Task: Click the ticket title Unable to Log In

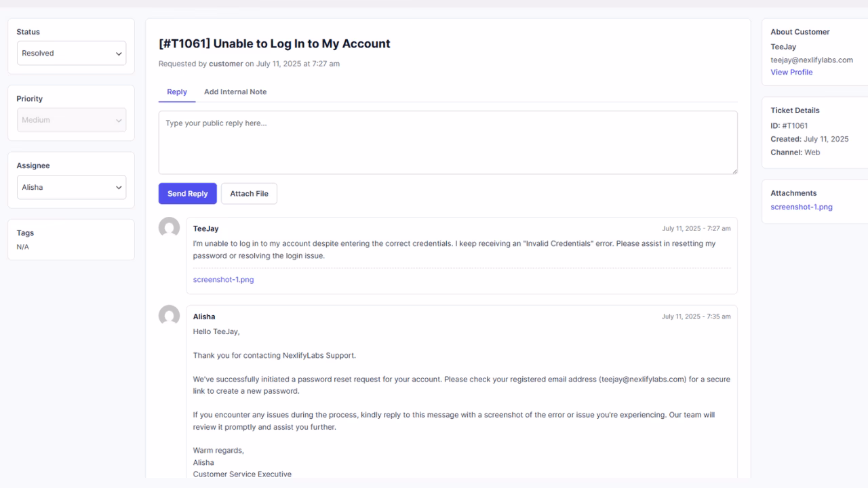Action: tap(275, 43)
